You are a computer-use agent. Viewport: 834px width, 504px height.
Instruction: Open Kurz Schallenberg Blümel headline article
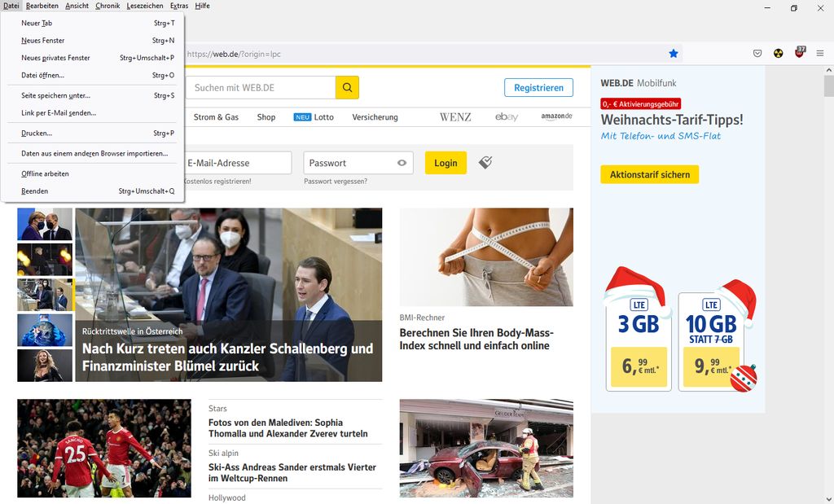coord(228,357)
